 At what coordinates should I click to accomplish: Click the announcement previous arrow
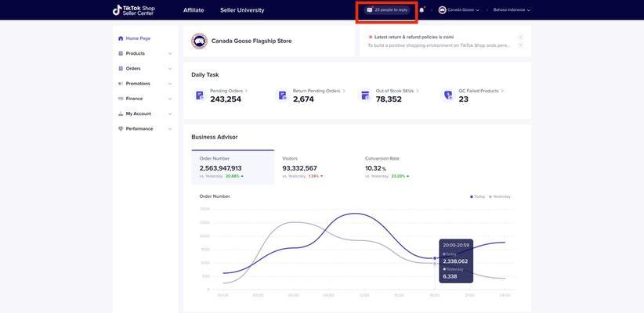click(x=520, y=37)
